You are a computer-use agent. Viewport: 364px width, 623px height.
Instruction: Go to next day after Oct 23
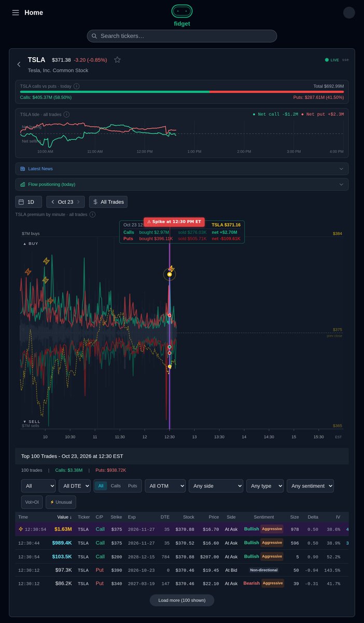click(78, 202)
